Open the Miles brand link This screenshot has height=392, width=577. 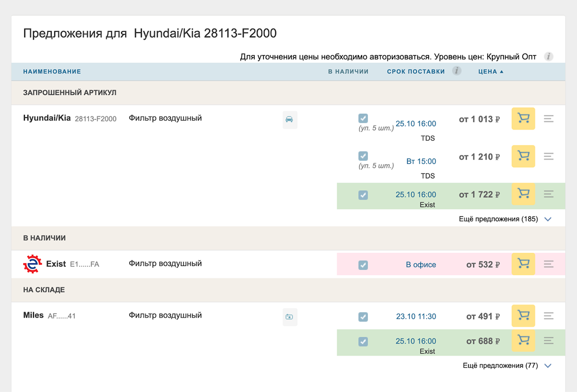(x=33, y=315)
